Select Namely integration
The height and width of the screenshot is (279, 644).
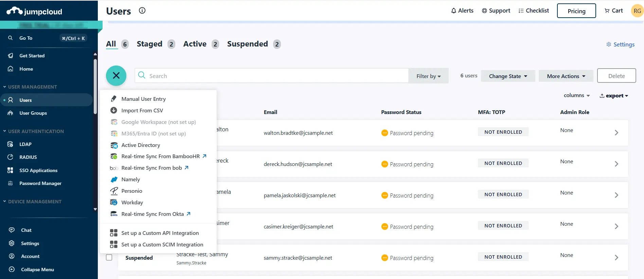[x=130, y=179]
